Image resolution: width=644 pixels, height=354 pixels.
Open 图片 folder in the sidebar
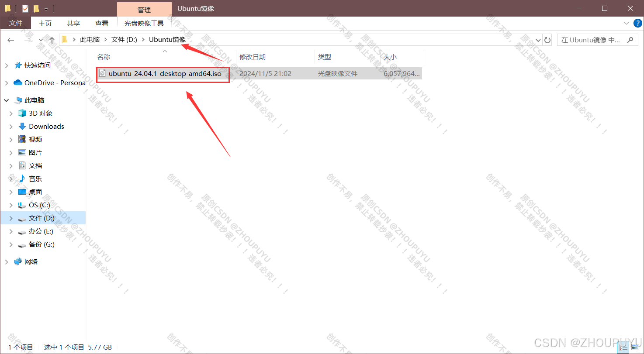35,153
